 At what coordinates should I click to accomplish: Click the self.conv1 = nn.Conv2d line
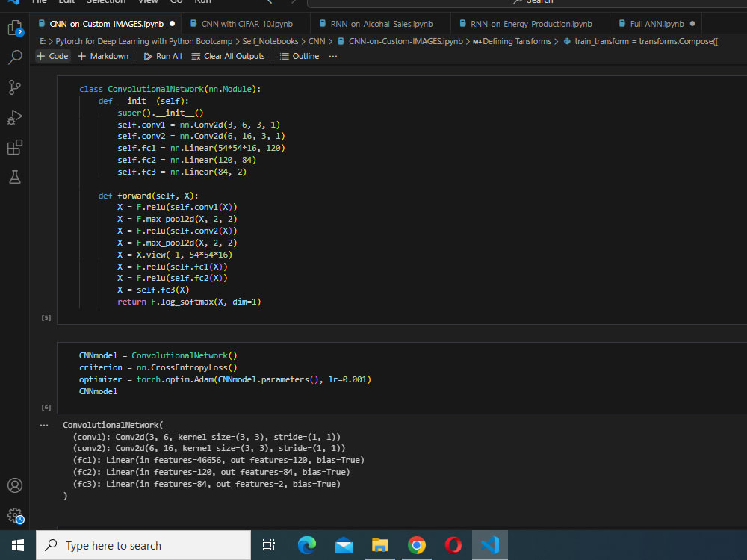point(199,125)
